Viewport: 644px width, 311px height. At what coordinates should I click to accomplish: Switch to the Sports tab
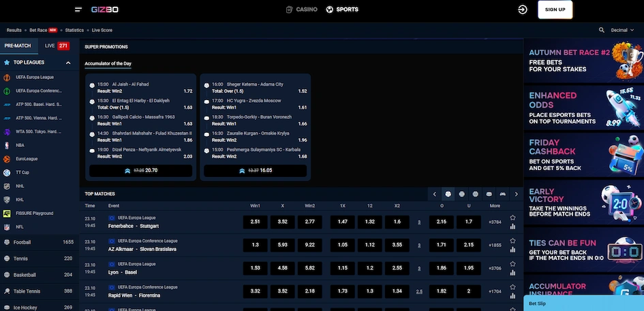pyautogui.click(x=342, y=10)
